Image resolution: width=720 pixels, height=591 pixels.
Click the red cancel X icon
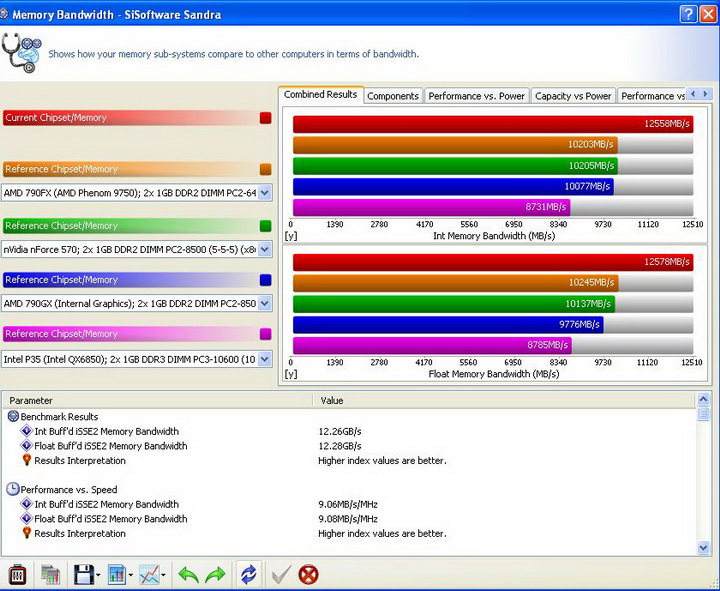(x=308, y=574)
